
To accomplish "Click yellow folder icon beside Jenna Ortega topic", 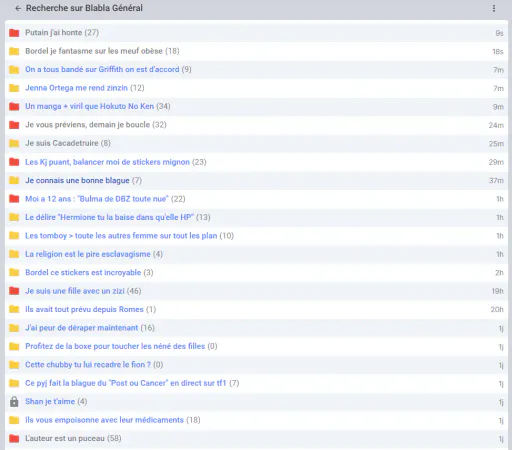I will (x=14, y=88).
